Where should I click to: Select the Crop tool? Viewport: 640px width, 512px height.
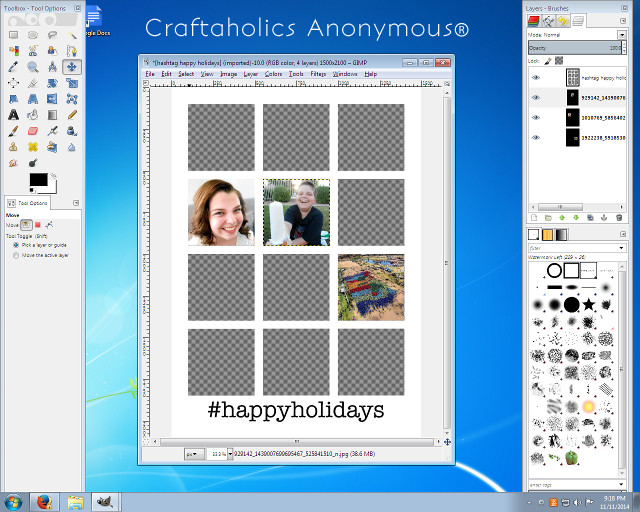pyautogui.click(x=33, y=83)
